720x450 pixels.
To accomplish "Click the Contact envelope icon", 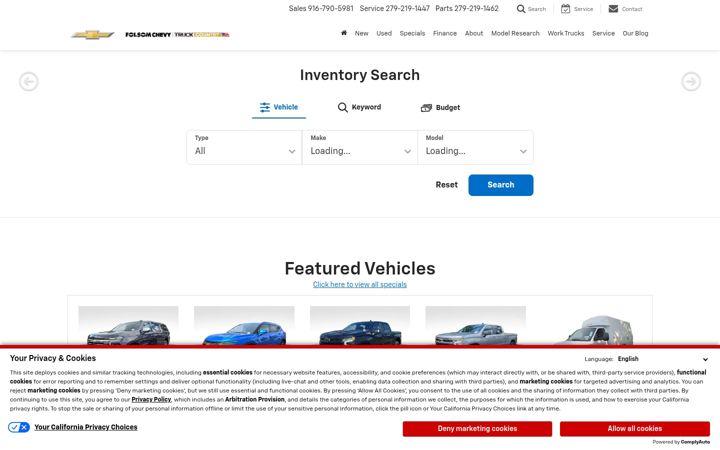I will [x=613, y=9].
